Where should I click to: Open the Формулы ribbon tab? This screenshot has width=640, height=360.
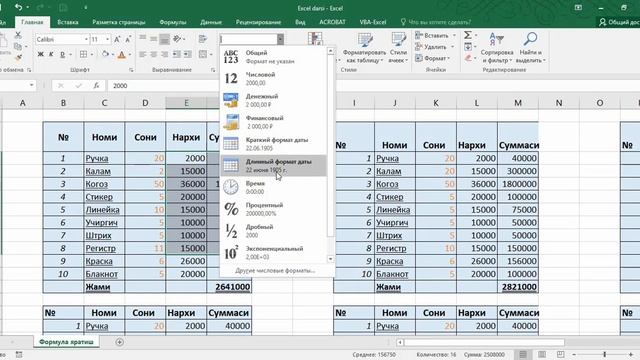point(173,22)
